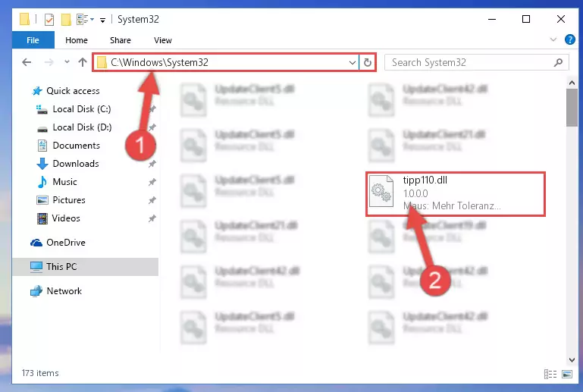The height and width of the screenshot is (392, 583).
Task: Click the tipp110.dll gear file icon
Action: [x=381, y=191]
